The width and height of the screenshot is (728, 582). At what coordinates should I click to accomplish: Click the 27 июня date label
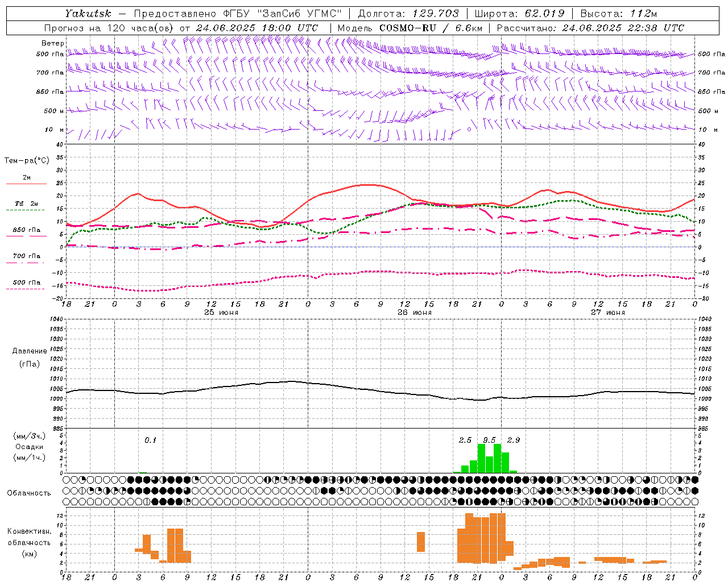click(x=608, y=313)
